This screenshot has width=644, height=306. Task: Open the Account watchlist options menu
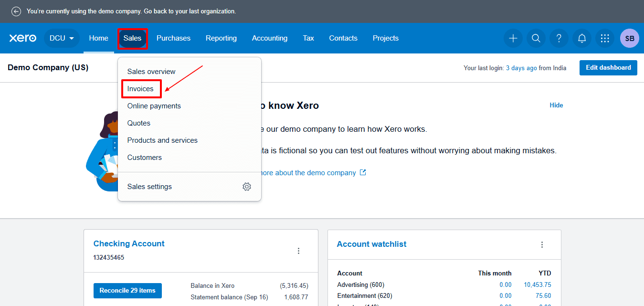pyautogui.click(x=542, y=244)
